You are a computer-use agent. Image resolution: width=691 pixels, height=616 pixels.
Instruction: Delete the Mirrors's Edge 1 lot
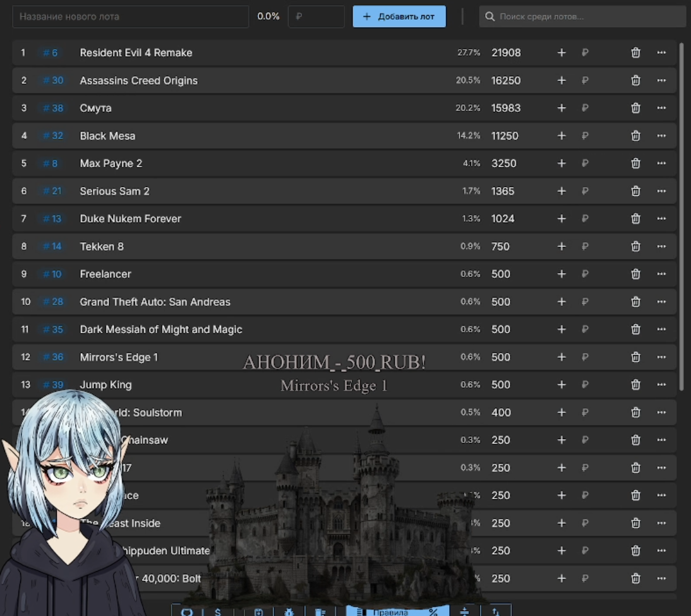tap(635, 357)
